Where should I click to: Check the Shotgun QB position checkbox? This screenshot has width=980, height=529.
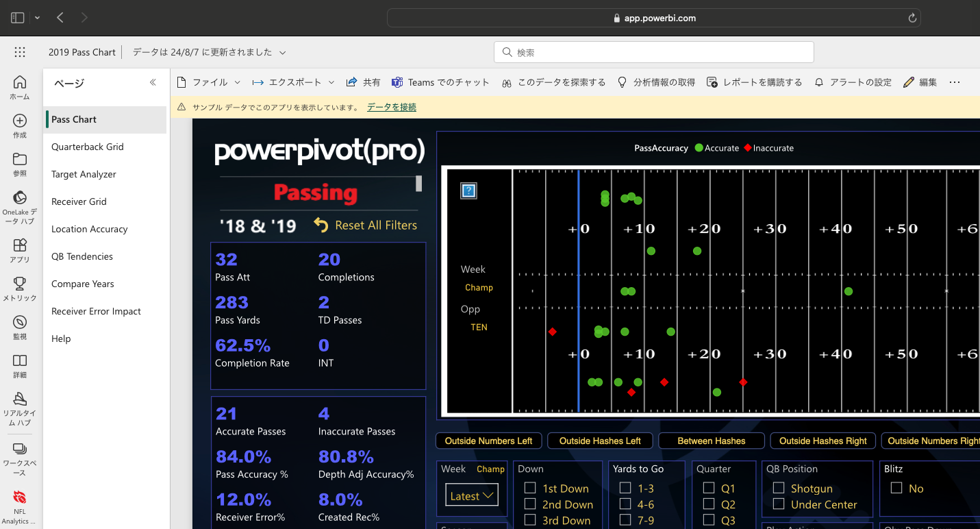(778, 488)
